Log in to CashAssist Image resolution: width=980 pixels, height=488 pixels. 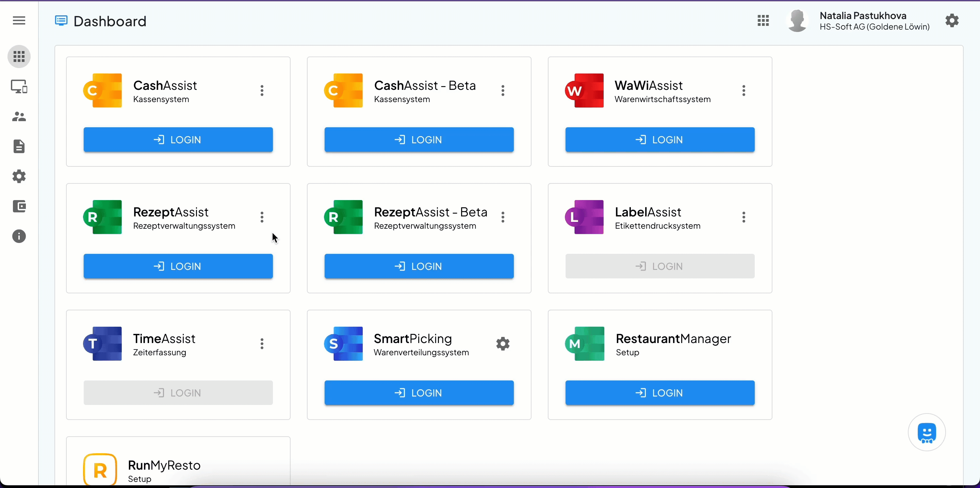(178, 140)
